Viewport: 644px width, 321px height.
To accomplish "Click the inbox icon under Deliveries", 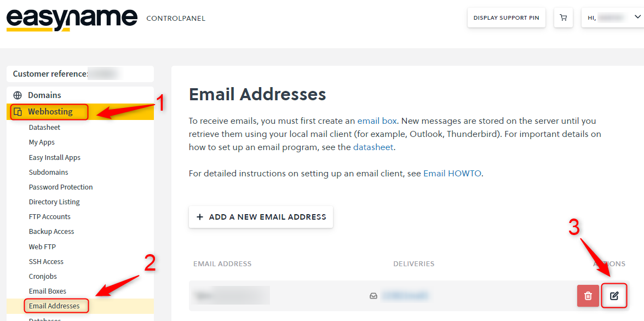I will coord(373,295).
